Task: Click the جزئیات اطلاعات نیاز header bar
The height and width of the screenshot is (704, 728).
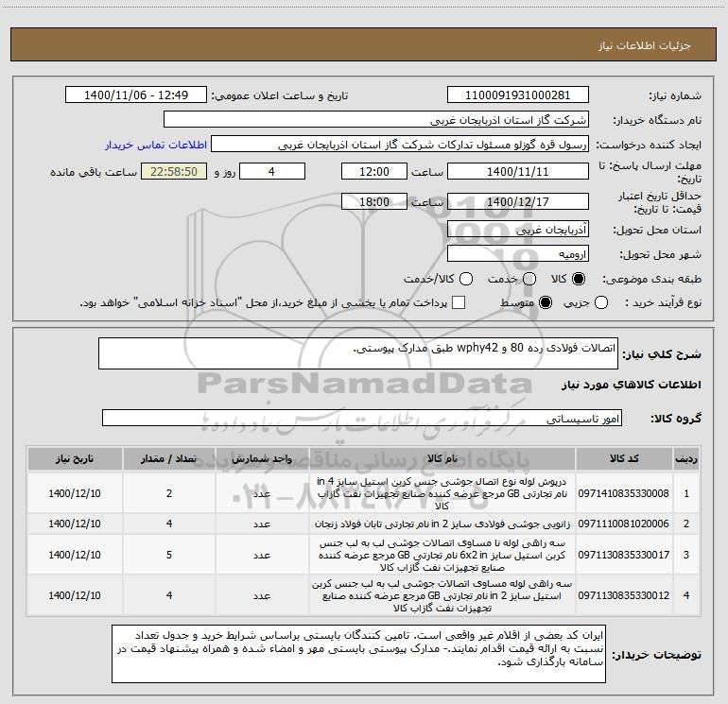Action: point(363,44)
